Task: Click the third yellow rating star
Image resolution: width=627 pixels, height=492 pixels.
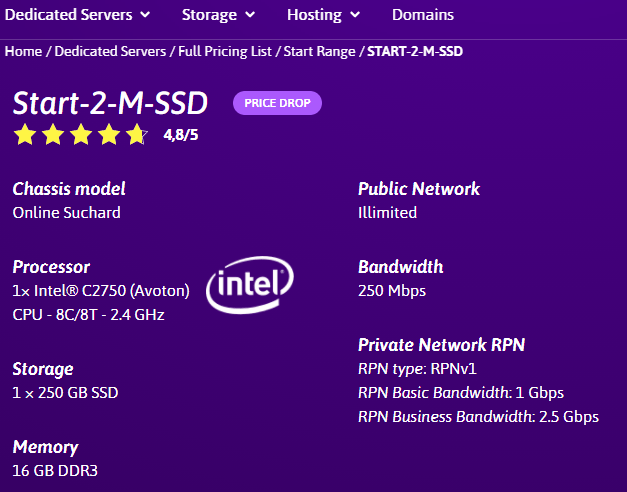Action: (x=81, y=134)
